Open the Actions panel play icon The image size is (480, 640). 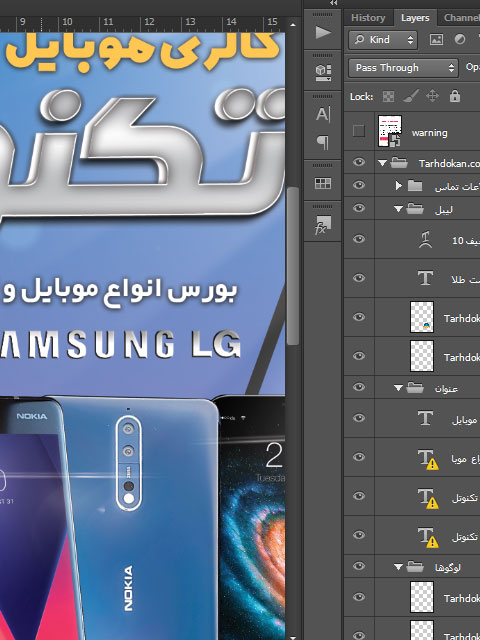pos(322,32)
